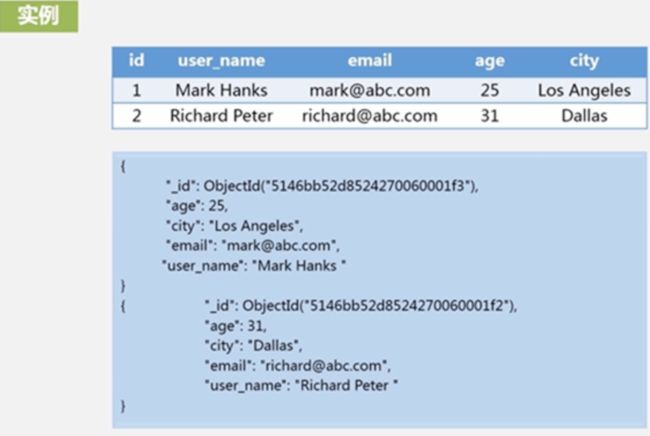This screenshot has width=650, height=436.
Task: Click the JSON line "user_name": "Mark Hanks"
Action: [x=254, y=266]
